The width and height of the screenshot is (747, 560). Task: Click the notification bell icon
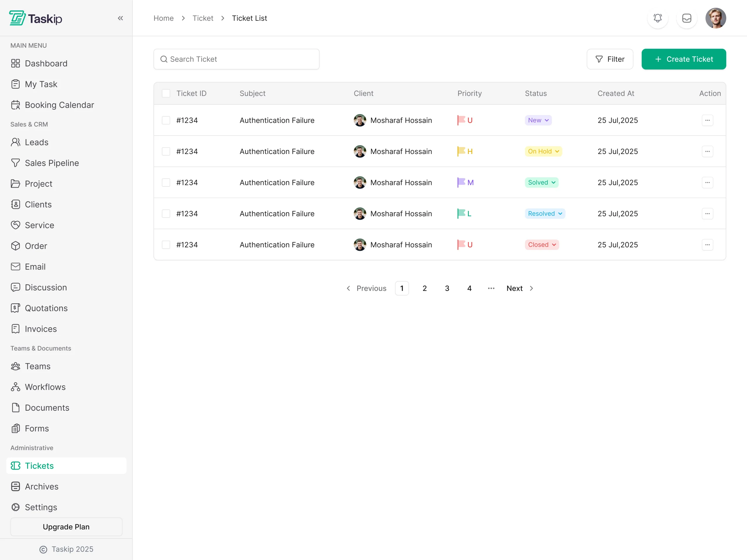(657, 18)
